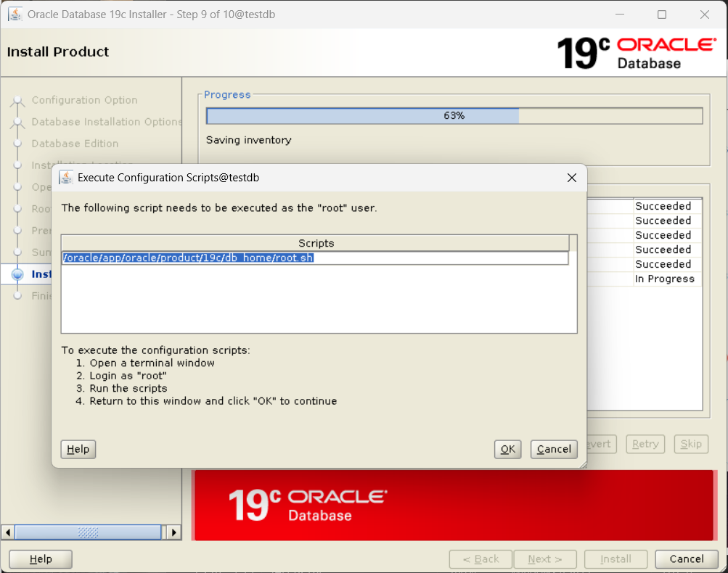Click the In Progress status cell
728x573 pixels.
point(667,279)
